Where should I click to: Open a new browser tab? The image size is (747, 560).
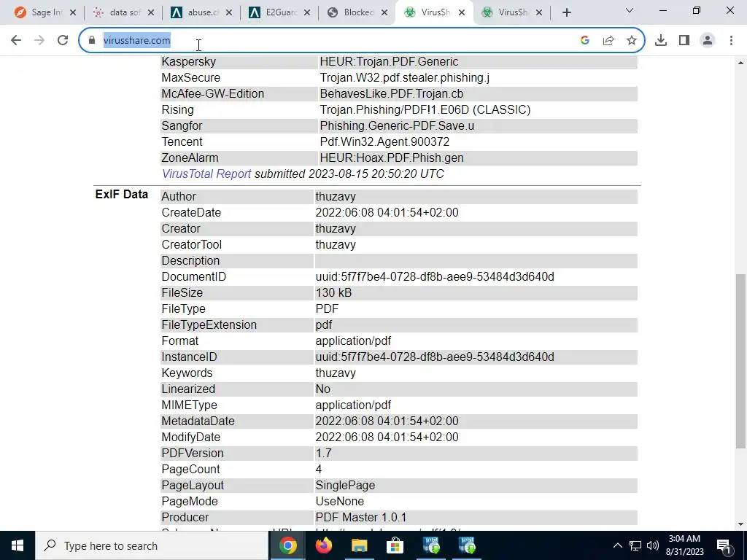(566, 13)
